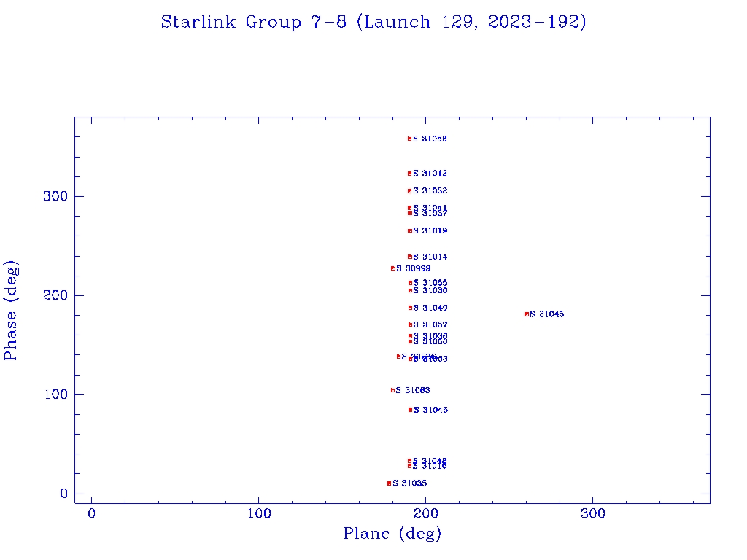Screen dimensions: 747x560
Task: Select the satellite label "S 31057"
Action: (x=430, y=324)
